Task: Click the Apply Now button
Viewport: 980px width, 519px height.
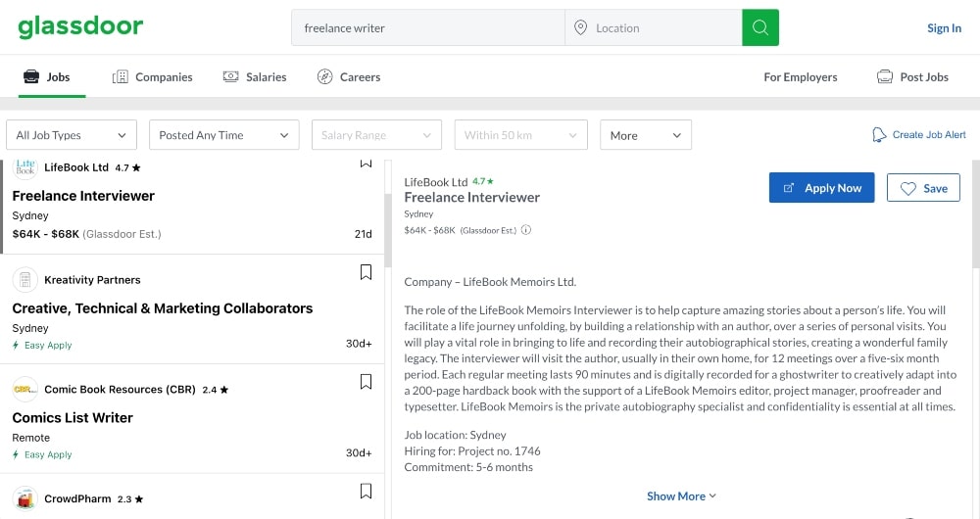Action: tap(821, 188)
